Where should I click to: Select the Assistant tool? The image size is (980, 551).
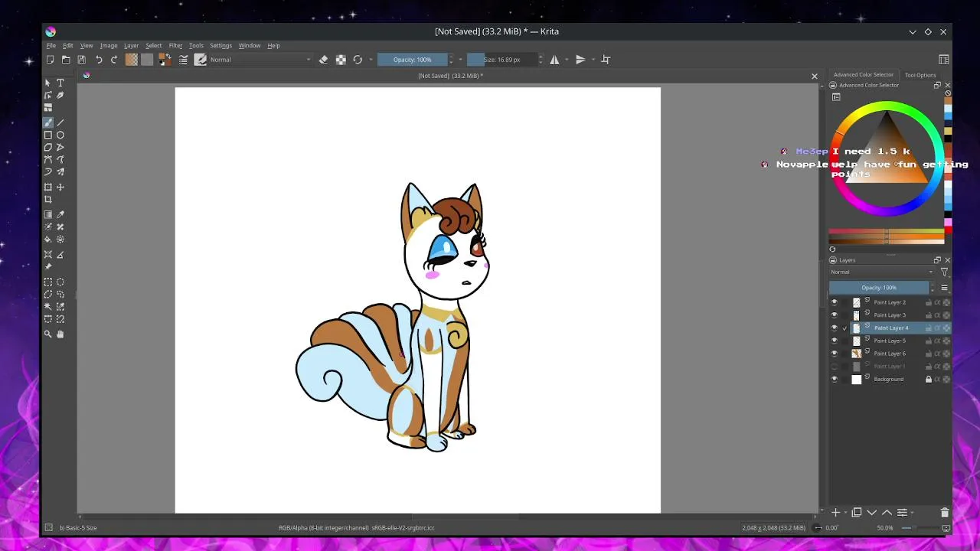pyautogui.click(x=48, y=255)
